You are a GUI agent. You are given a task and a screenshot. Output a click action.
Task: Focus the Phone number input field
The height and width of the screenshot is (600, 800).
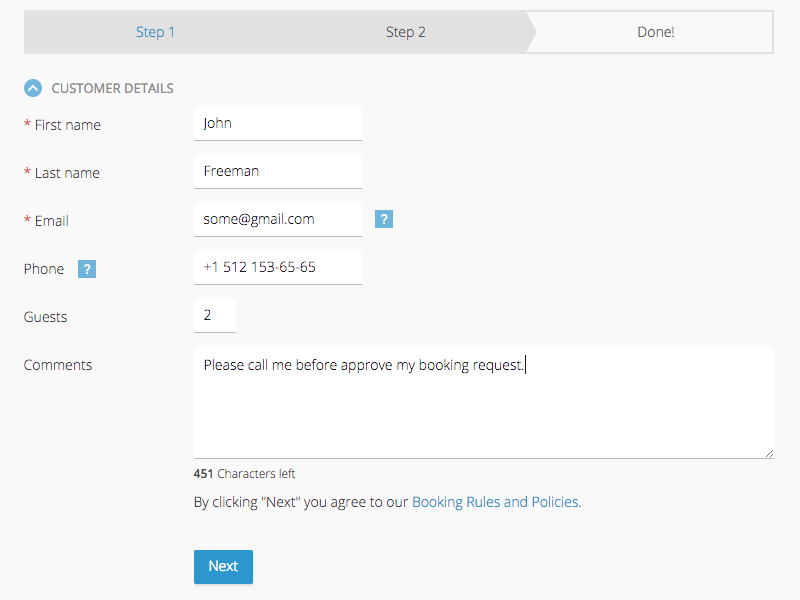point(278,268)
